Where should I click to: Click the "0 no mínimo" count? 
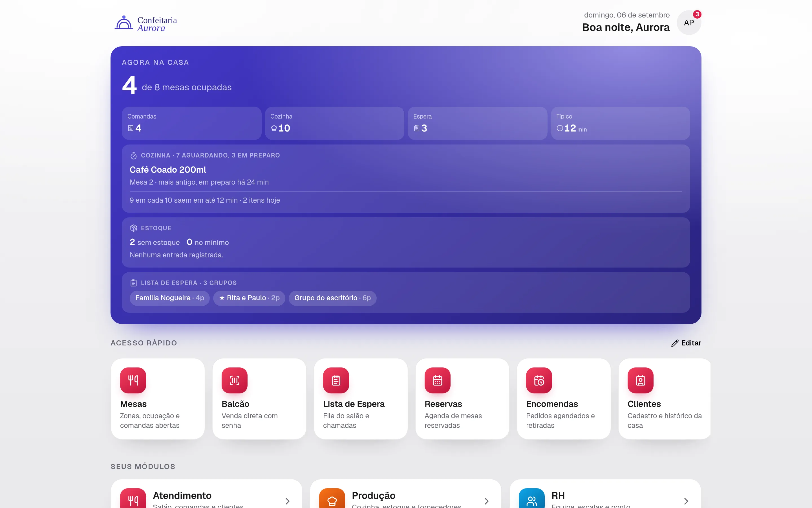click(208, 242)
